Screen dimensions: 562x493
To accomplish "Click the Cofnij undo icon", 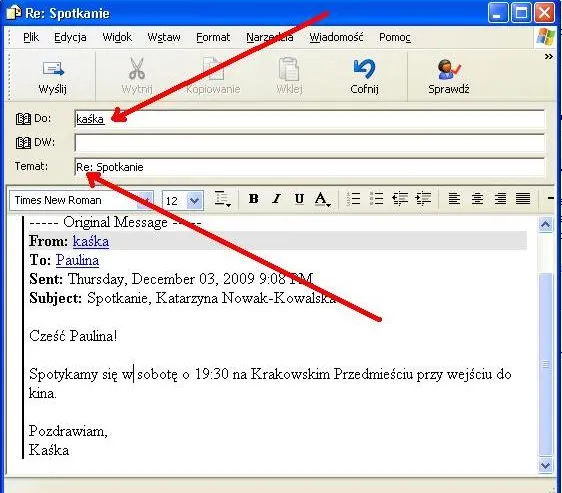I will [x=364, y=77].
